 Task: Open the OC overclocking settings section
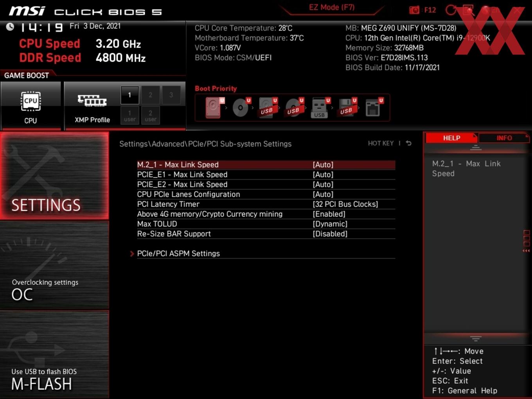(54, 266)
